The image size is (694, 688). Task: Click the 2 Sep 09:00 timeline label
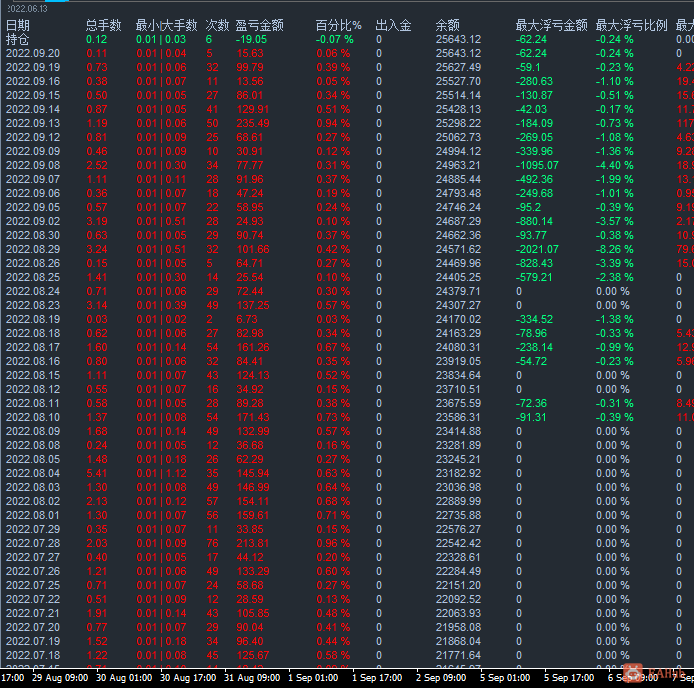point(441,678)
